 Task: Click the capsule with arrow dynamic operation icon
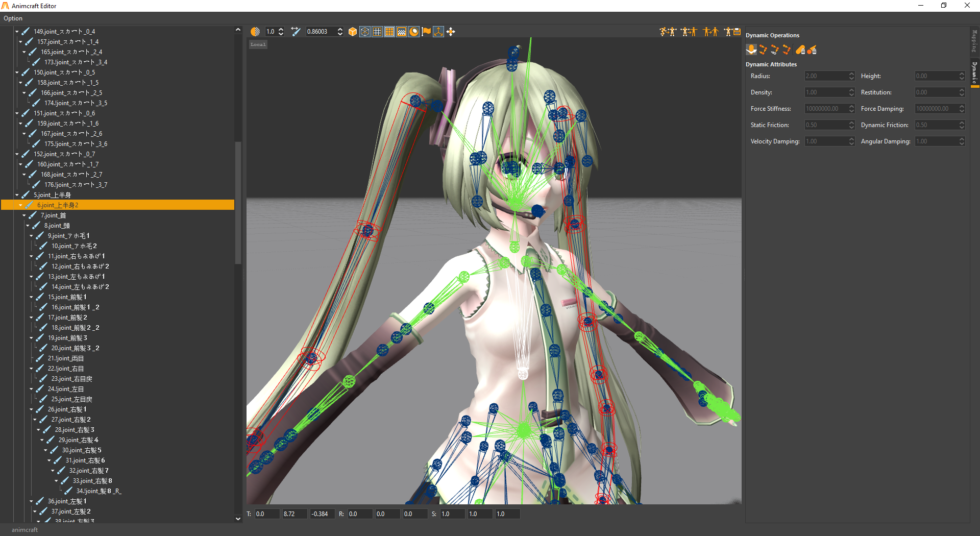click(751, 50)
